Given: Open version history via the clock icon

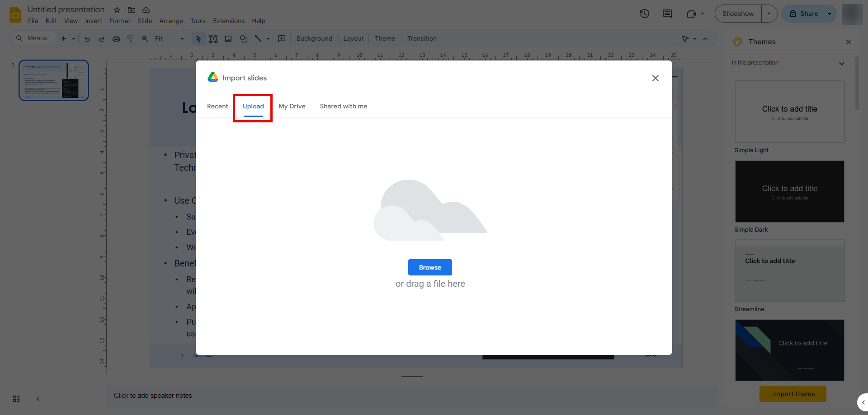Looking at the screenshot, I should tap(644, 14).
